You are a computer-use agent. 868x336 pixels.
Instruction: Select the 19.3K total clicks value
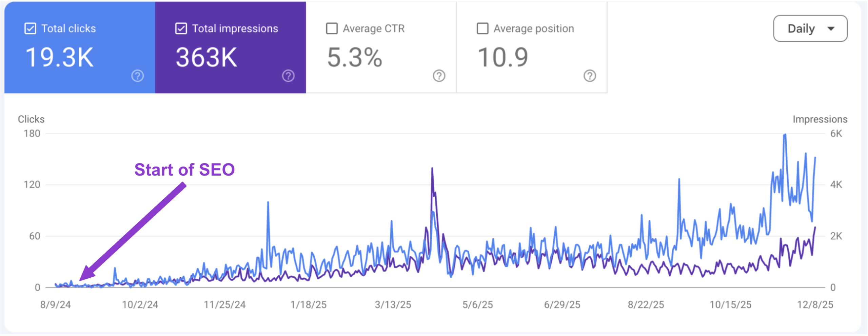pyautogui.click(x=59, y=57)
